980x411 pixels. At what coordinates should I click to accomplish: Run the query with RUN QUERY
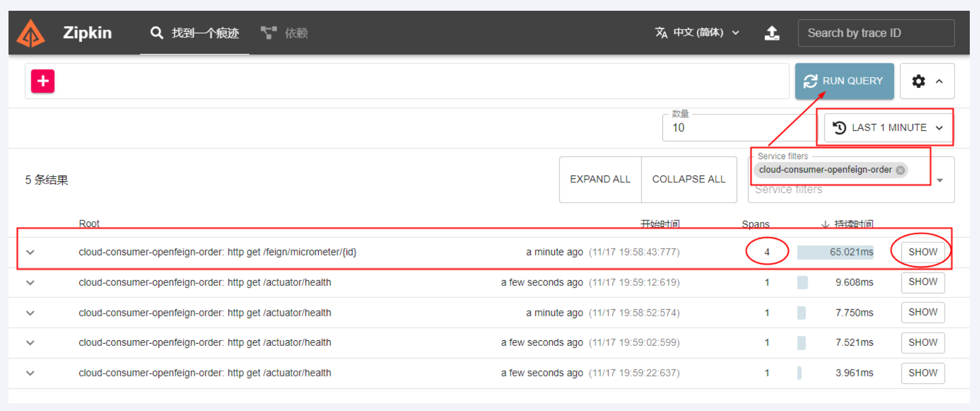(844, 81)
